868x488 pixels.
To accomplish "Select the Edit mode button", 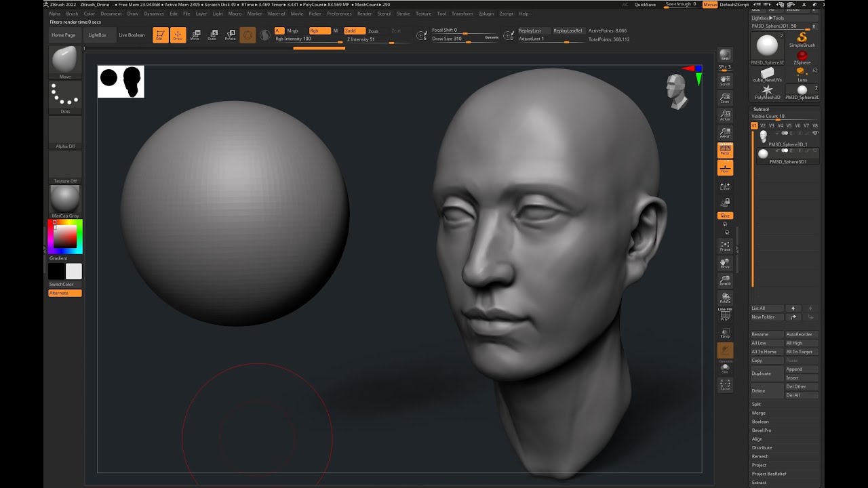I will [160, 35].
